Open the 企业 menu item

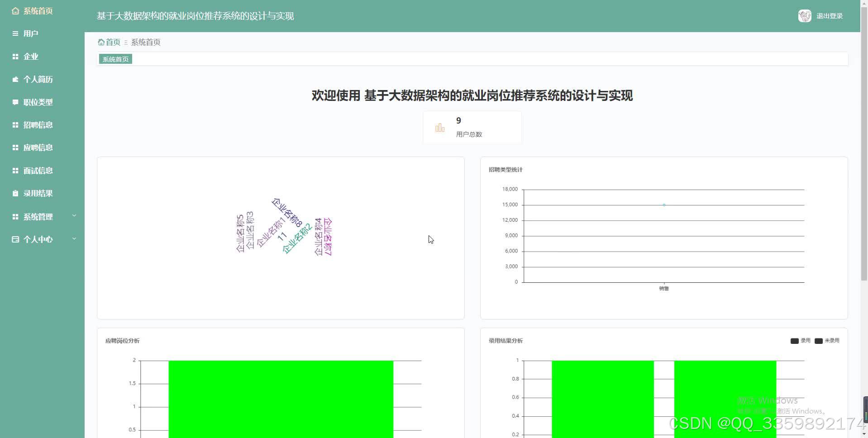point(31,57)
